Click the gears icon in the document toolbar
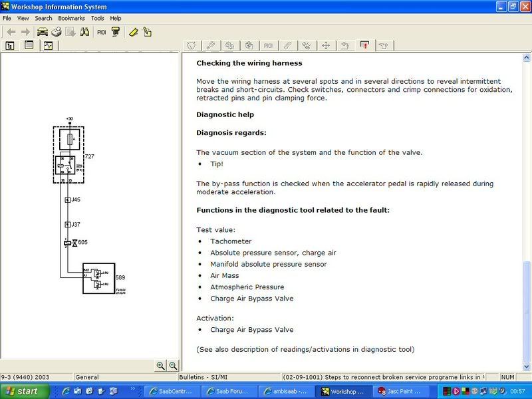This screenshot has width=532, height=399. pos(229,45)
